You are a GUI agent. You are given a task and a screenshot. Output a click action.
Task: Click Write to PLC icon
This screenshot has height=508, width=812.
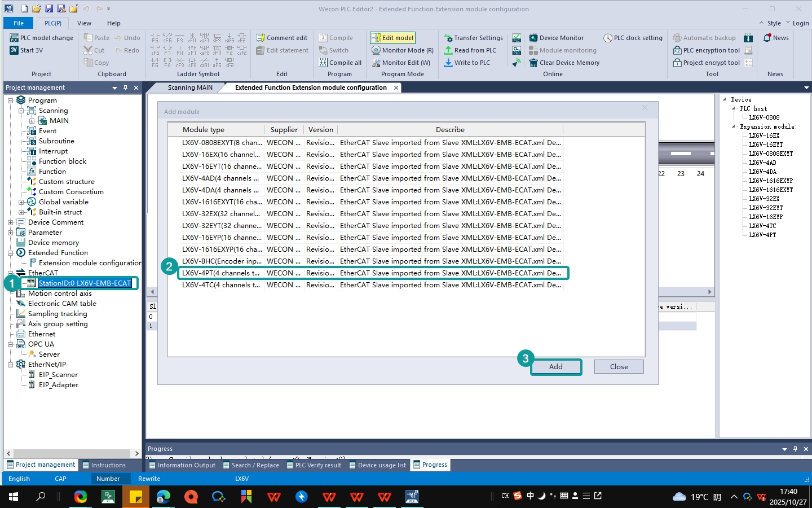tap(448, 63)
